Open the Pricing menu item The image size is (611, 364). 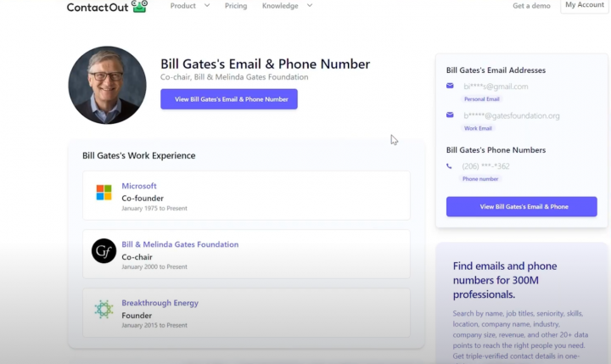point(236,6)
